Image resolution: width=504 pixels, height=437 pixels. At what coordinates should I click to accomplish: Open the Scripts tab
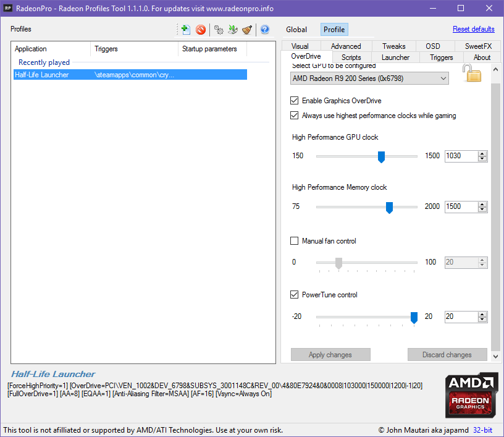pyautogui.click(x=351, y=57)
